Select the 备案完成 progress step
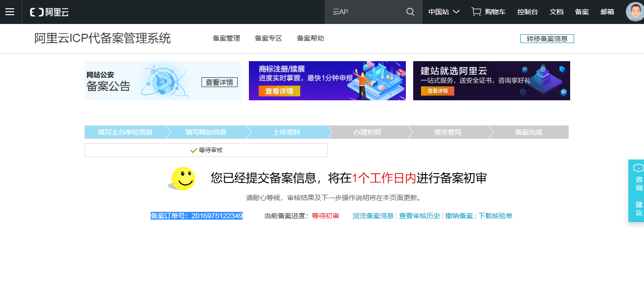Image resolution: width=644 pixels, height=295 pixels. (x=529, y=132)
